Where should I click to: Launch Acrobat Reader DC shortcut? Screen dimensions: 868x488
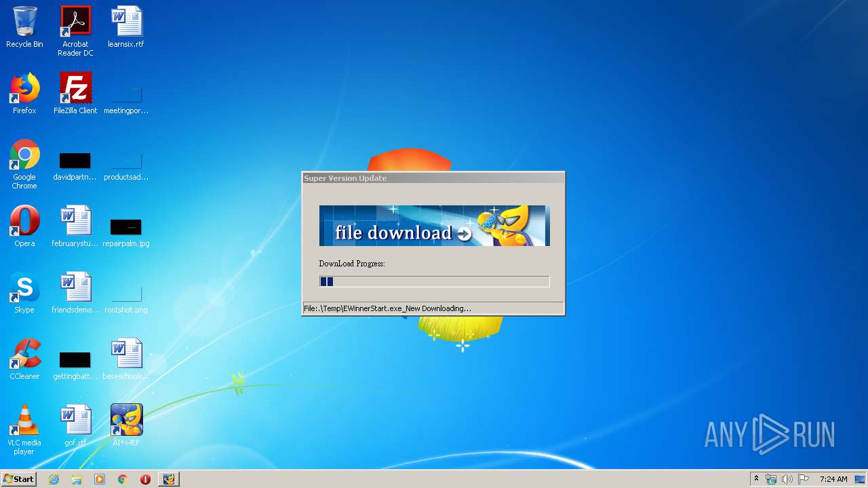(75, 31)
